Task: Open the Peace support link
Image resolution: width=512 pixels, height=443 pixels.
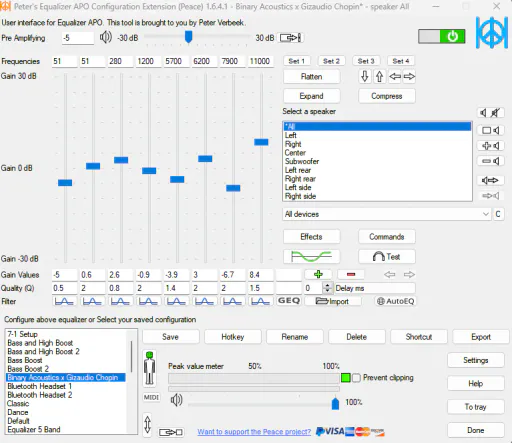Action: [254, 432]
